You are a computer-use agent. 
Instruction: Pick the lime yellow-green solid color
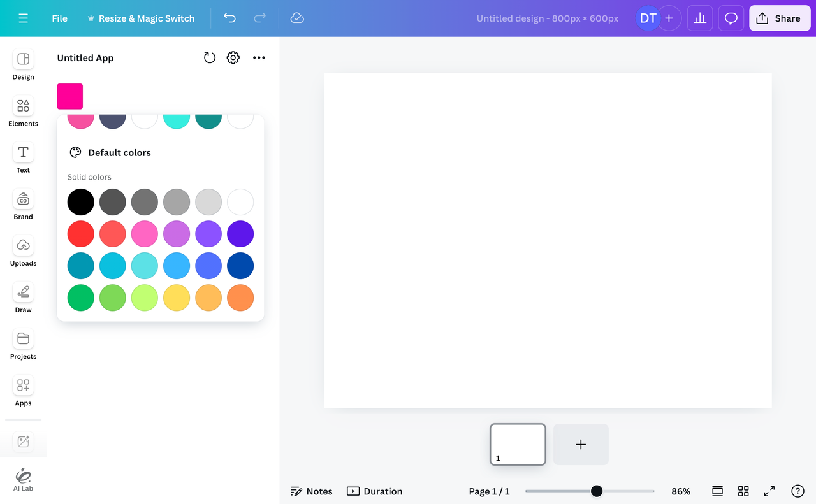(x=145, y=298)
